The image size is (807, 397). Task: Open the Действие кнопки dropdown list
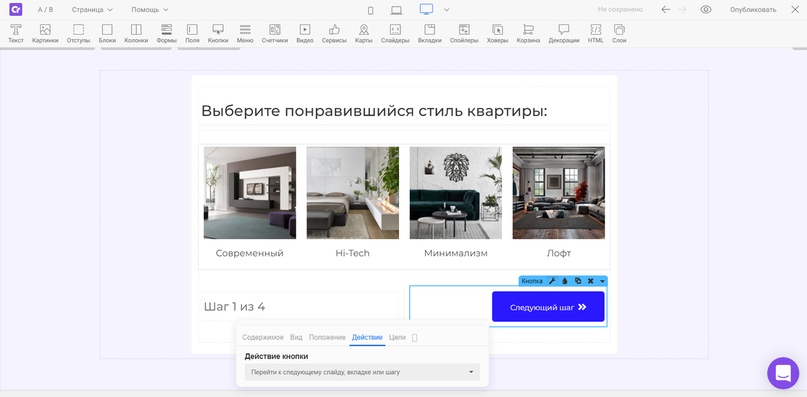pos(362,372)
